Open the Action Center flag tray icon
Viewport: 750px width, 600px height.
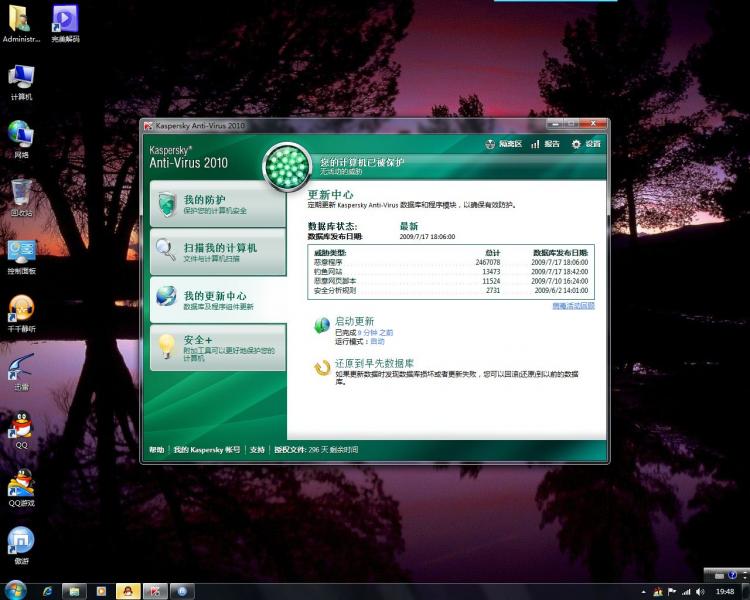672,592
